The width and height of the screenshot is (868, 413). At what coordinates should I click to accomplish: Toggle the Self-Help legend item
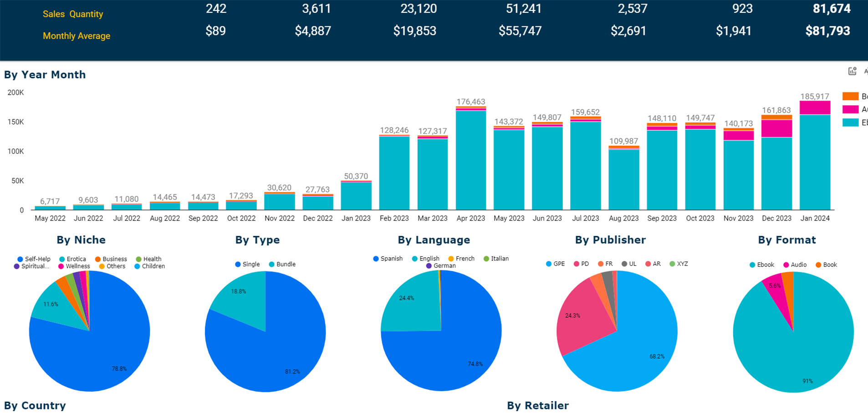(34, 259)
